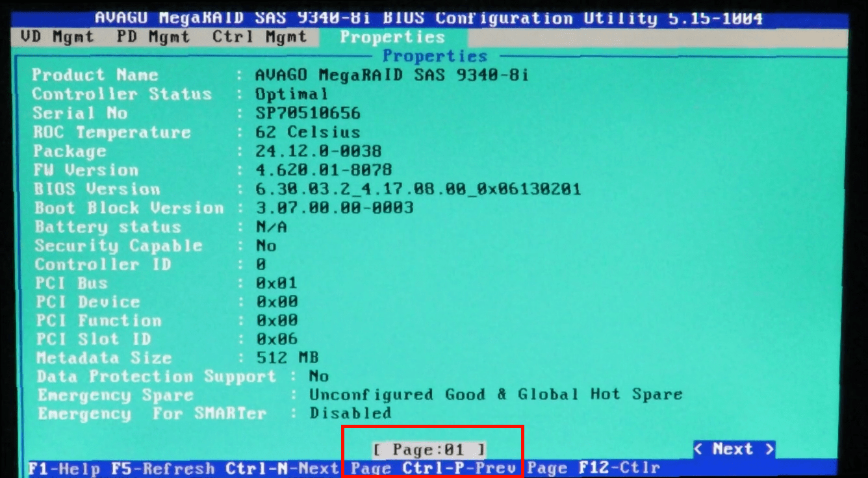Click the Boot Block Version label
The height and width of the screenshot is (478, 868).
[x=129, y=208]
